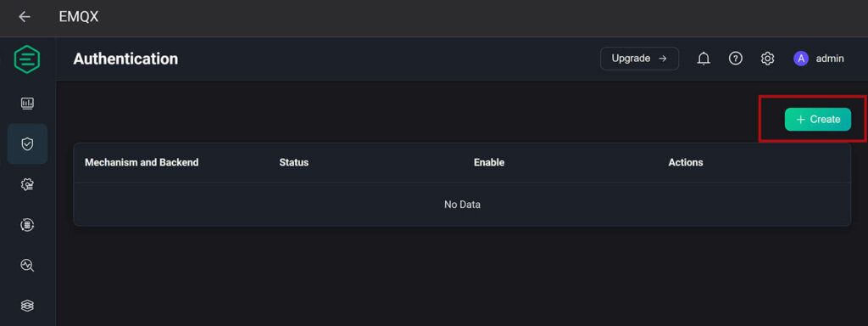Go back using the arrow beside EMQX
This screenshot has width=868, height=326.
pos(24,17)
